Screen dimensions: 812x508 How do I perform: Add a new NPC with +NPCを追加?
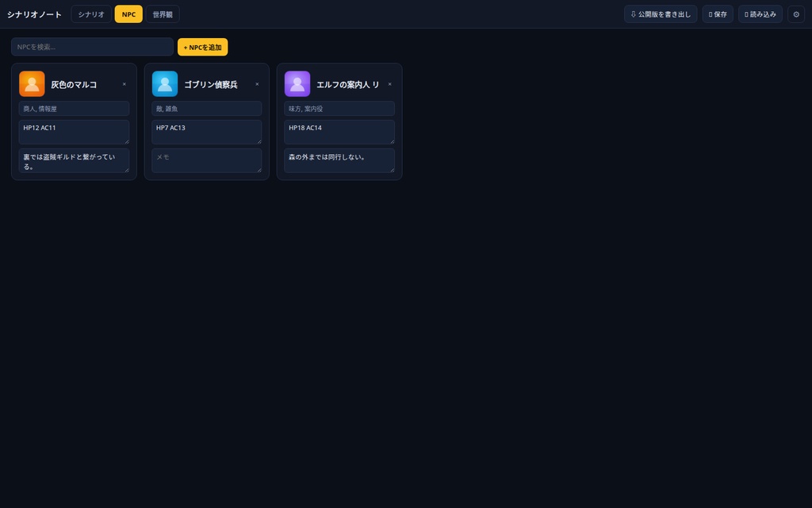click(202, 47)
